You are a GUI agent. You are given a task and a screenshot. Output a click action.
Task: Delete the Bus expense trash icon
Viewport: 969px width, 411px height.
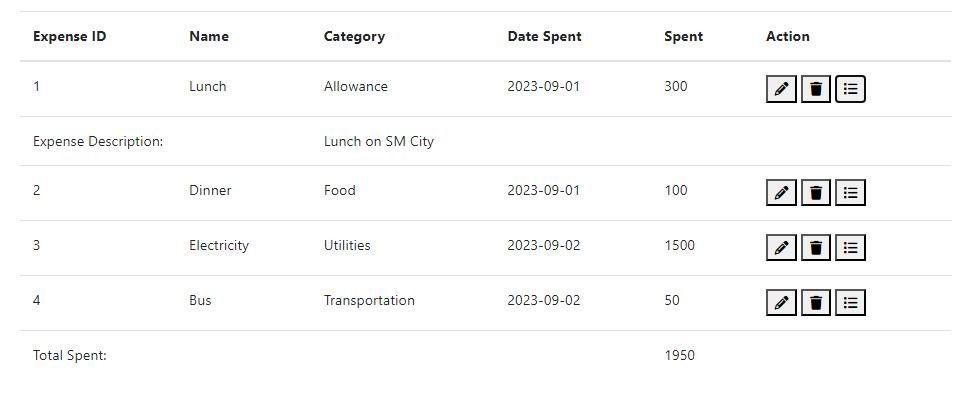pyautogui.click(x=816, y=303)
